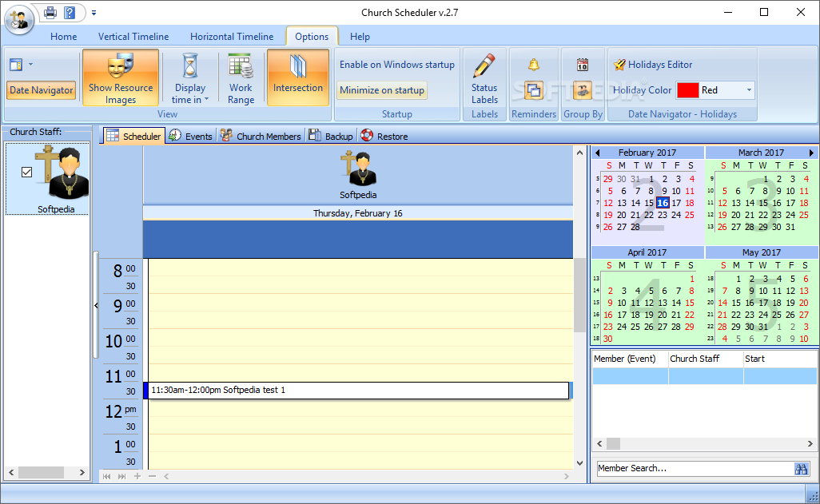Sort by Start column header
The height and width of the screenshot is (504, 820).
click(780, 359)
